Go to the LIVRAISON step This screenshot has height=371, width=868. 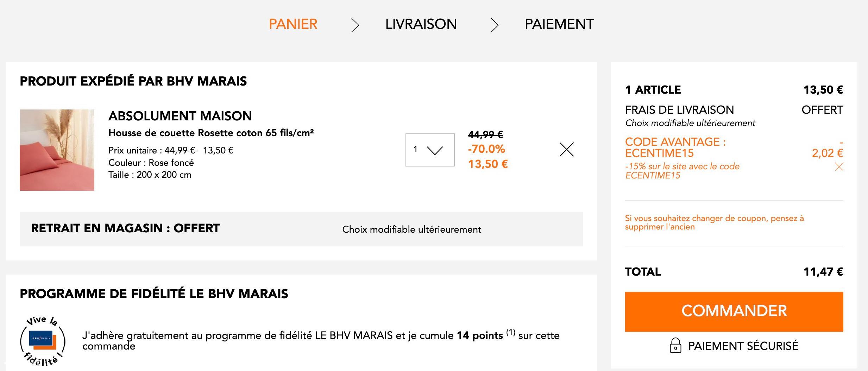pos(421,24)
